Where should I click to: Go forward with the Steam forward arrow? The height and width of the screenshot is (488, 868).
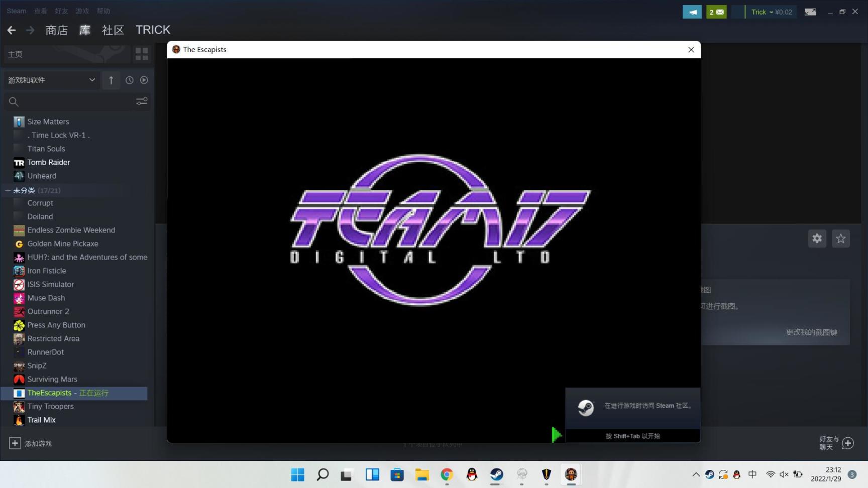tap(30, 30)
